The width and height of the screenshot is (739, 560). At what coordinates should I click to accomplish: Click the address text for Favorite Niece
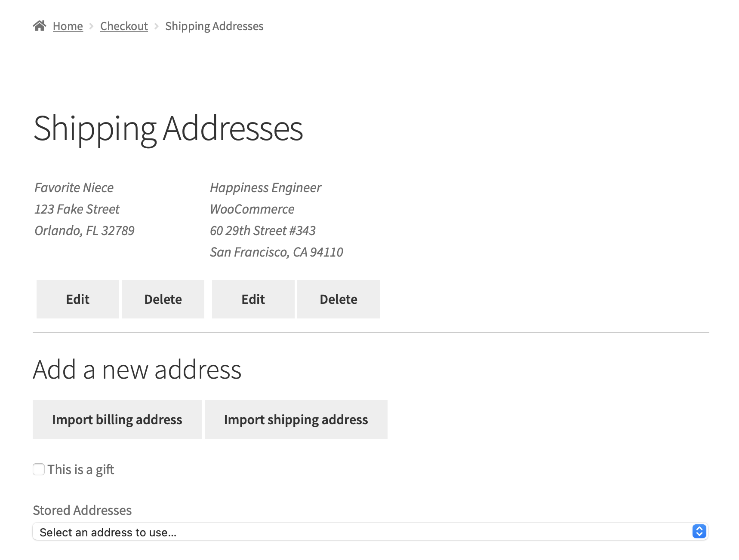(x=77, y=209)
